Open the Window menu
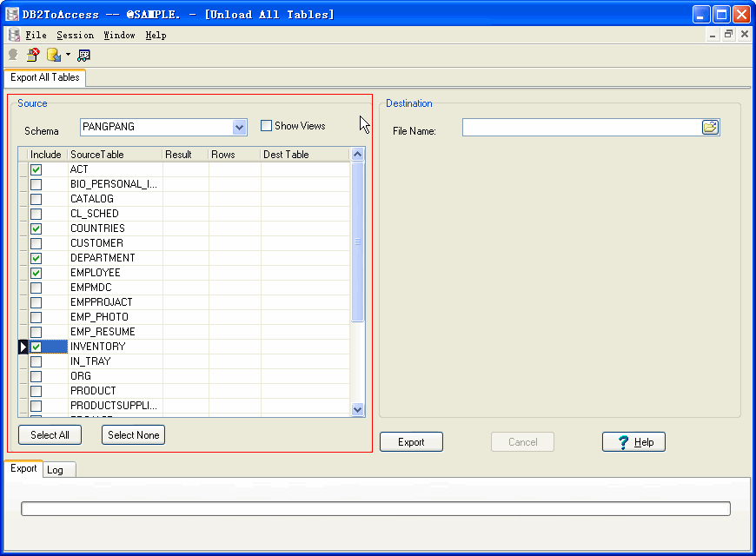 coord(119,36)
